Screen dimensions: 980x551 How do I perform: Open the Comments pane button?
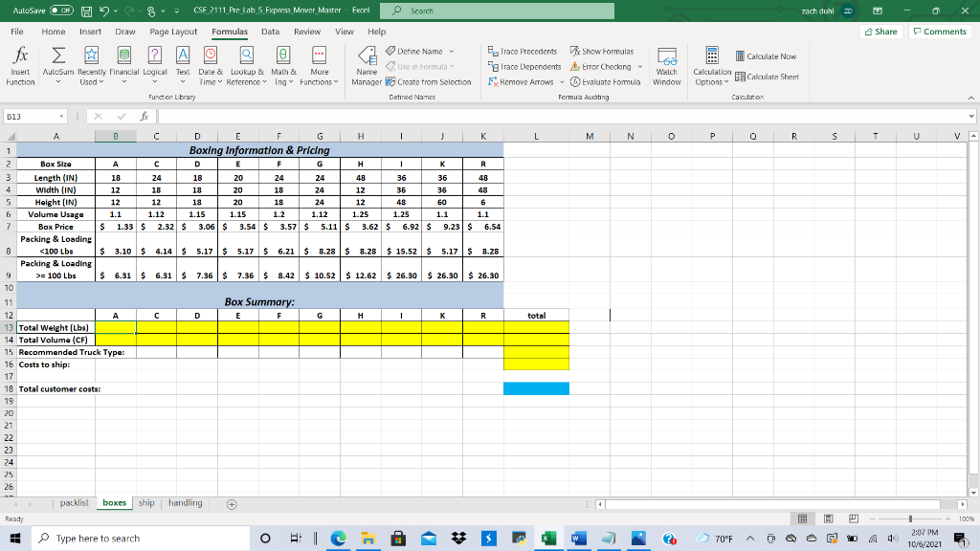(x=940, y=32)
